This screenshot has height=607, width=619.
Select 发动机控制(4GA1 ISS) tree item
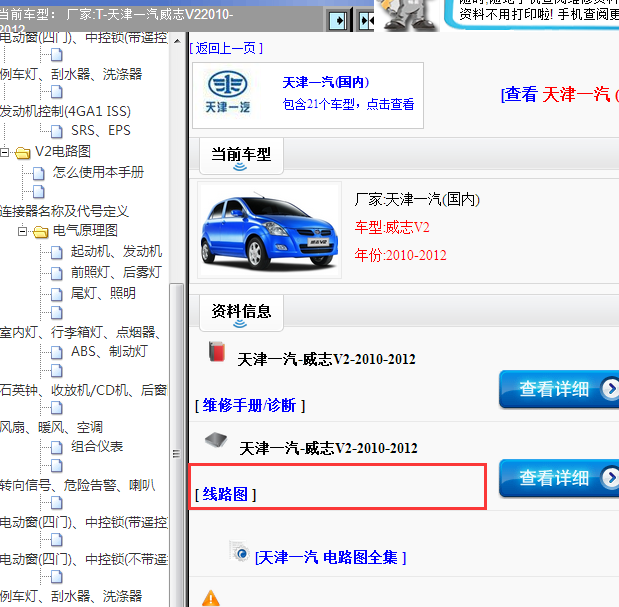coord(66,112)
